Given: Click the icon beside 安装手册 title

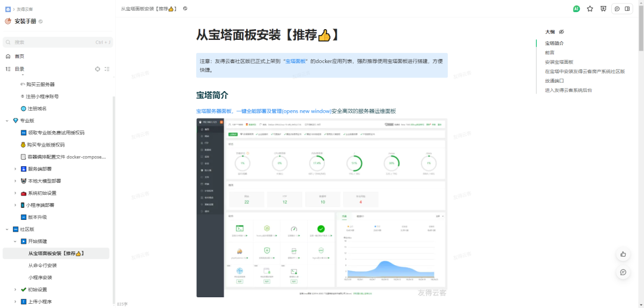Looking at the screenshot, I should click(x=41, y=21).
